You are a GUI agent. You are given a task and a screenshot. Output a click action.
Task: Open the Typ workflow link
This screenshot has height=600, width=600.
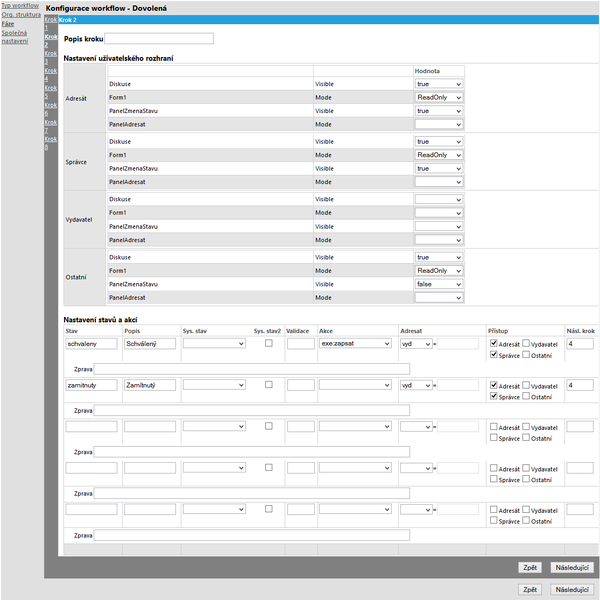tap(20, 5)
